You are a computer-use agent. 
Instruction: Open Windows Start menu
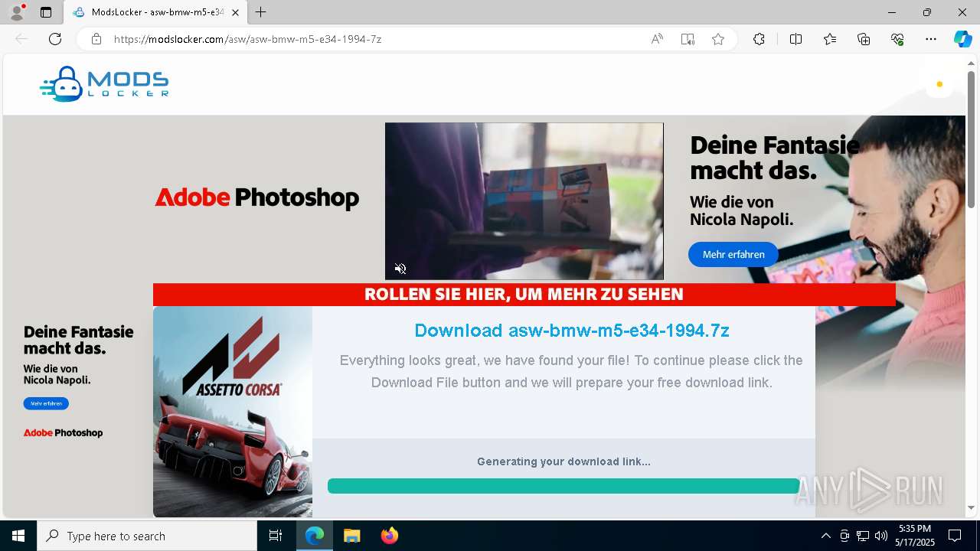(x=18, y=536)
